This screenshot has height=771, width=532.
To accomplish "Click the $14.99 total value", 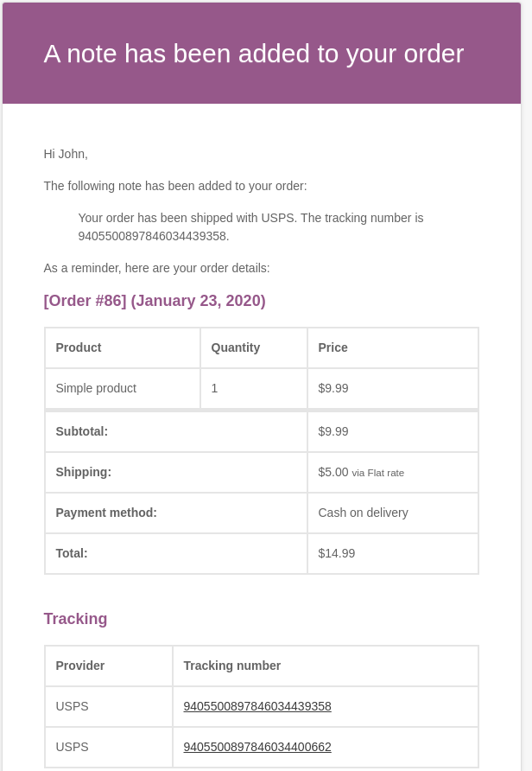I will (337, 553).
